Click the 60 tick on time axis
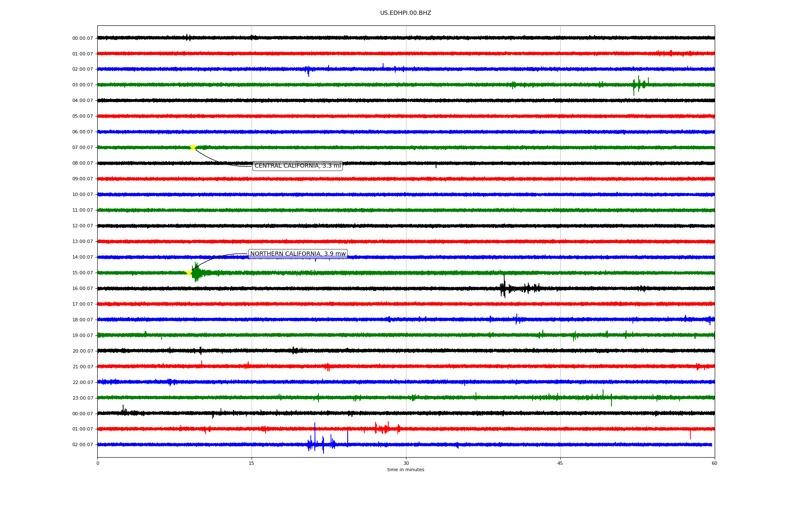The height and width of the screenshot is (508, 812). (x=714, y=463)
